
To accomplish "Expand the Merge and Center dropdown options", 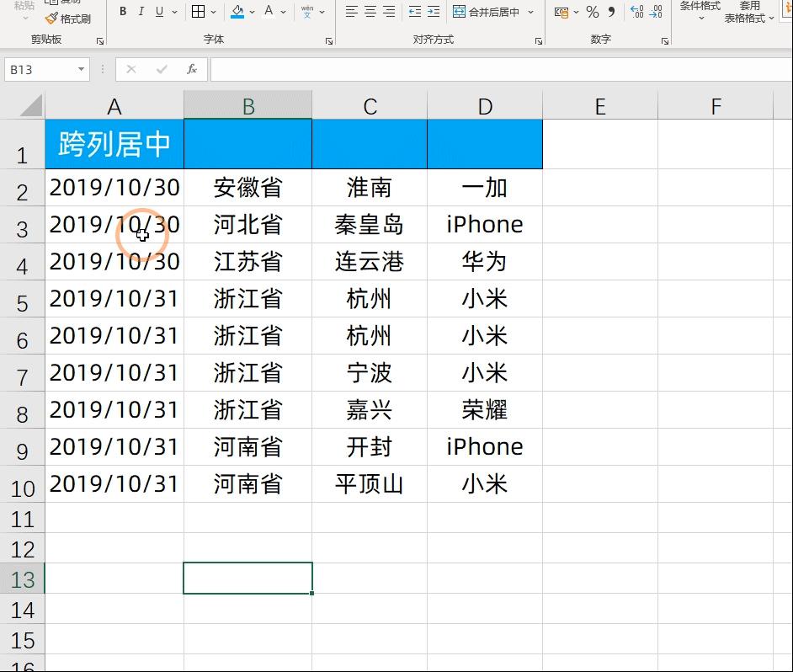I will (530, 11).
